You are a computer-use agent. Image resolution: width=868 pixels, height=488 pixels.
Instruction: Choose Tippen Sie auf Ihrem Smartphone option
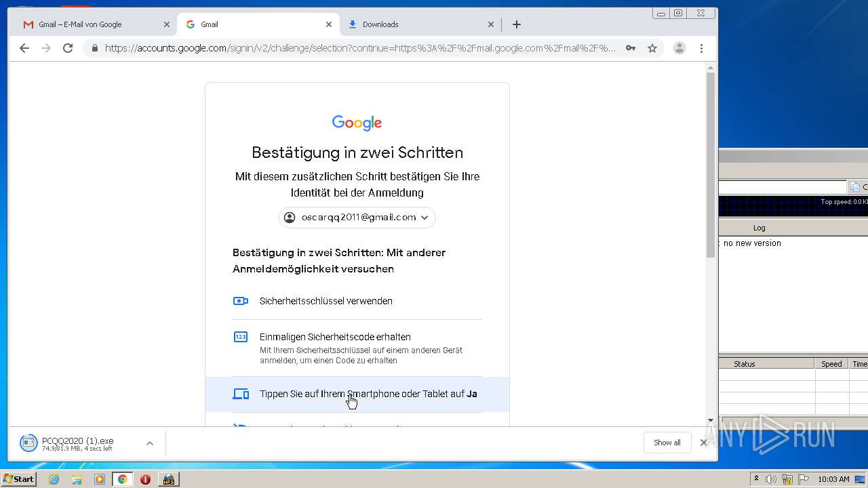pyautogui.click(x=357, y=394)
